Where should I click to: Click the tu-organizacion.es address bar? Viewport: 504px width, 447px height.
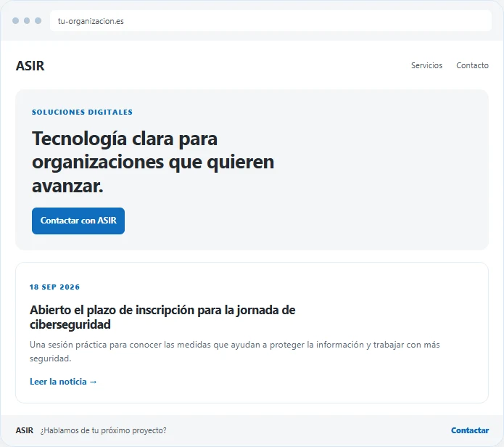[x=270, y=21]
